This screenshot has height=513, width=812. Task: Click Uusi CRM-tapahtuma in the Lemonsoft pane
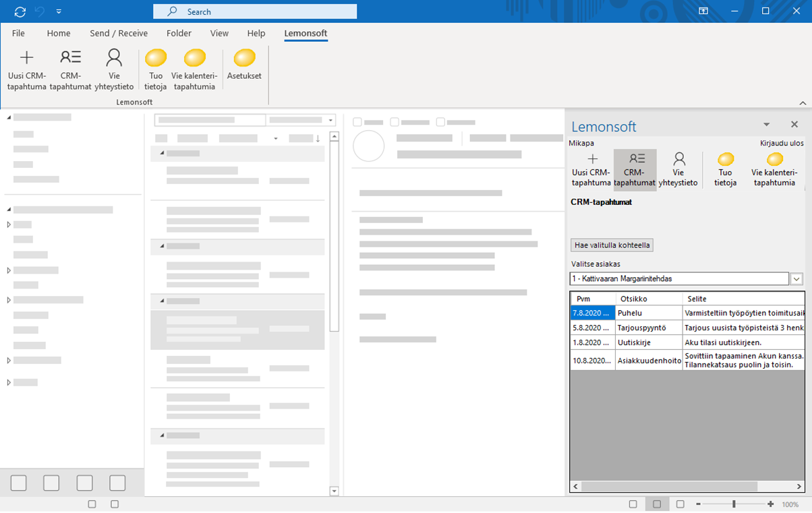591,170
